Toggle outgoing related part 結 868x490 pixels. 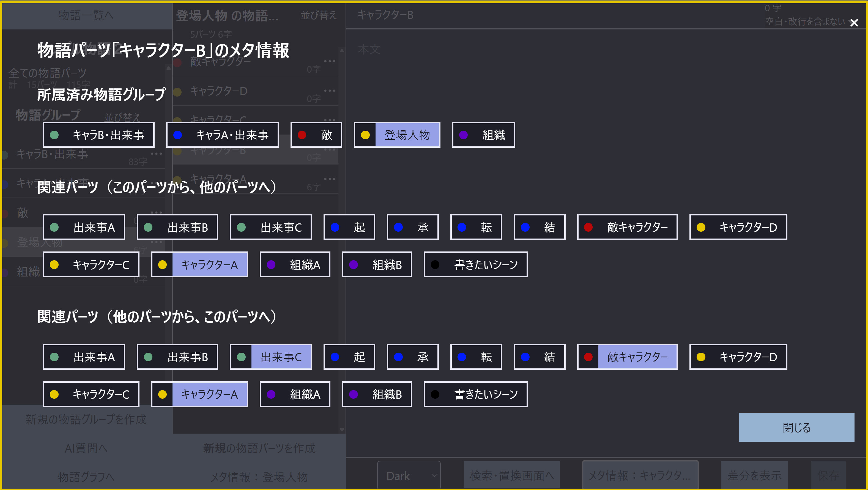539,227
